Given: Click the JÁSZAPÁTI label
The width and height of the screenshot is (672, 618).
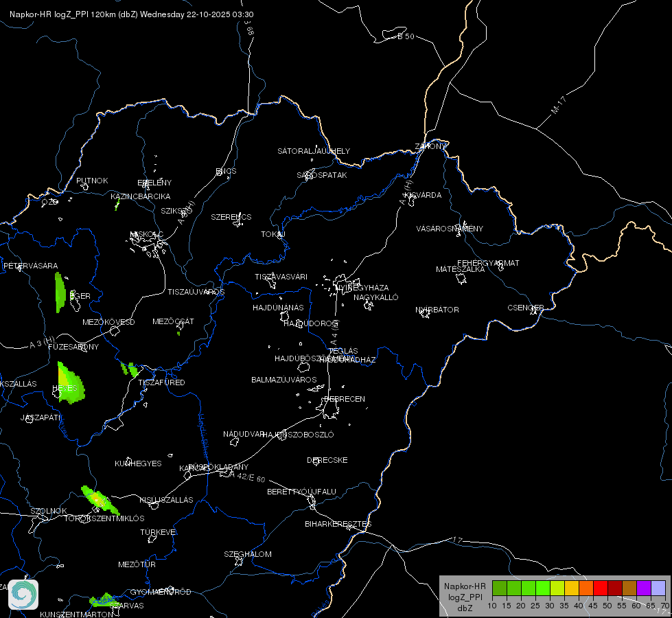Looking at the screenshot, I should tap(40, 417).
